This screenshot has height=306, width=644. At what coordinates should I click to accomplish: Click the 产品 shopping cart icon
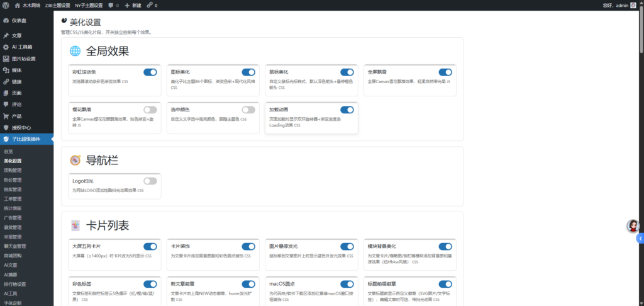coord(6,116)
